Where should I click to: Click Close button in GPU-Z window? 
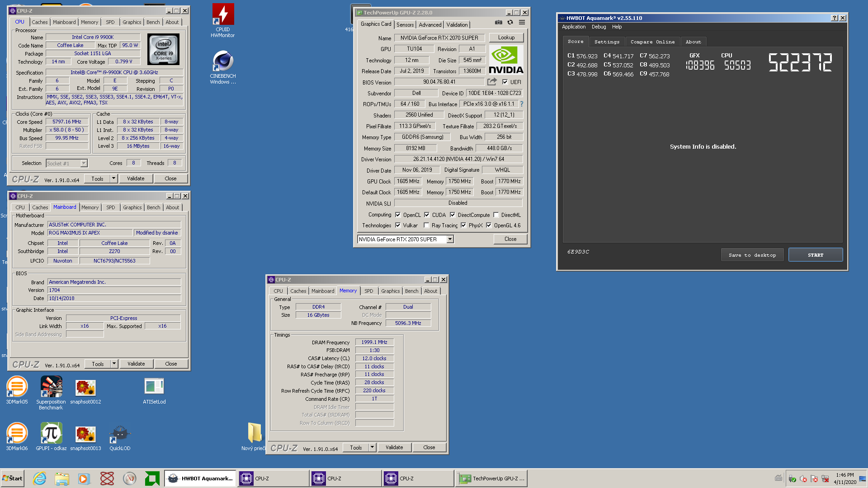pyautogui.click(x=510, y=239)
